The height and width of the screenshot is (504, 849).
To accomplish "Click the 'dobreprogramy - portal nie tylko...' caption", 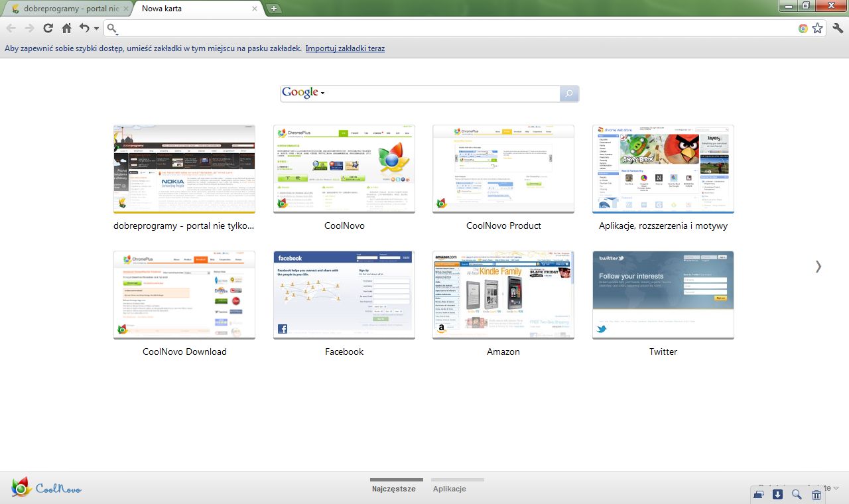I will click(x=184, y=225).
